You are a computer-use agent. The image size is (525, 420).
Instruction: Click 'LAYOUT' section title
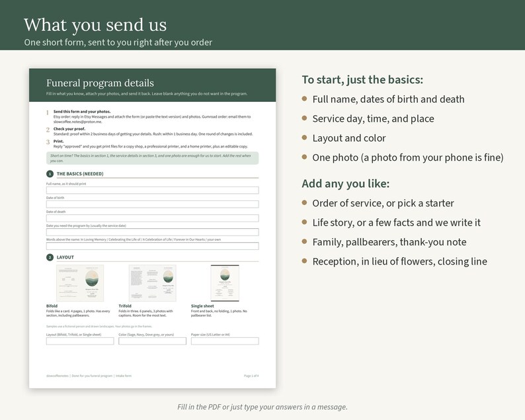click(x=65, y=257)
